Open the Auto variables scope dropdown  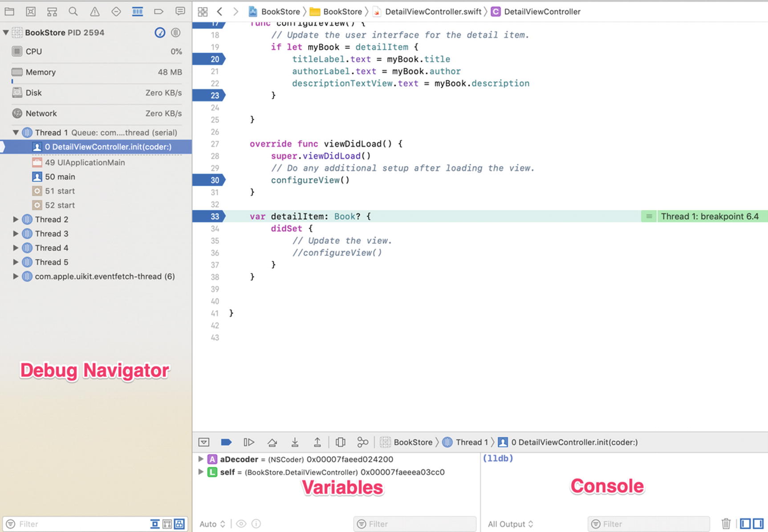click(x=212, y=524)
